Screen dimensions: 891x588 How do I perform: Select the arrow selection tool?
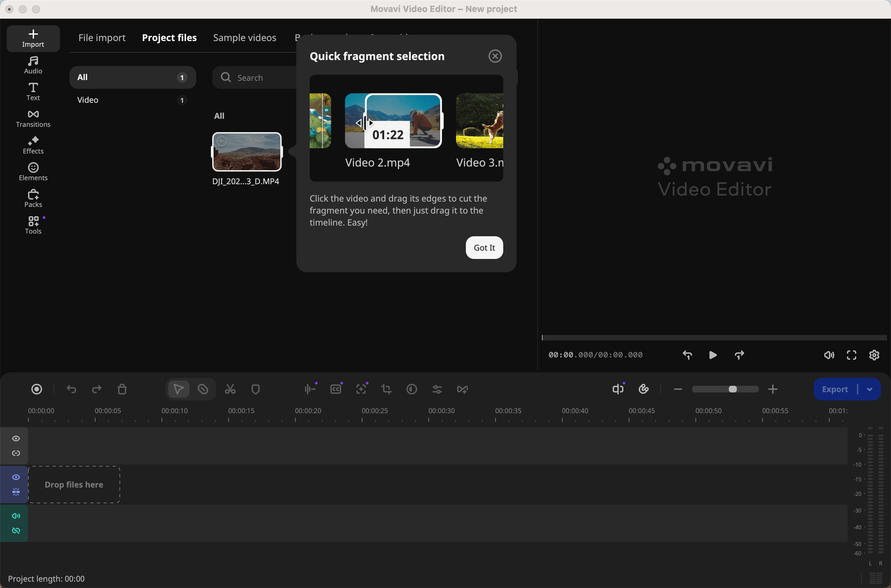click(x=179, y=389)
